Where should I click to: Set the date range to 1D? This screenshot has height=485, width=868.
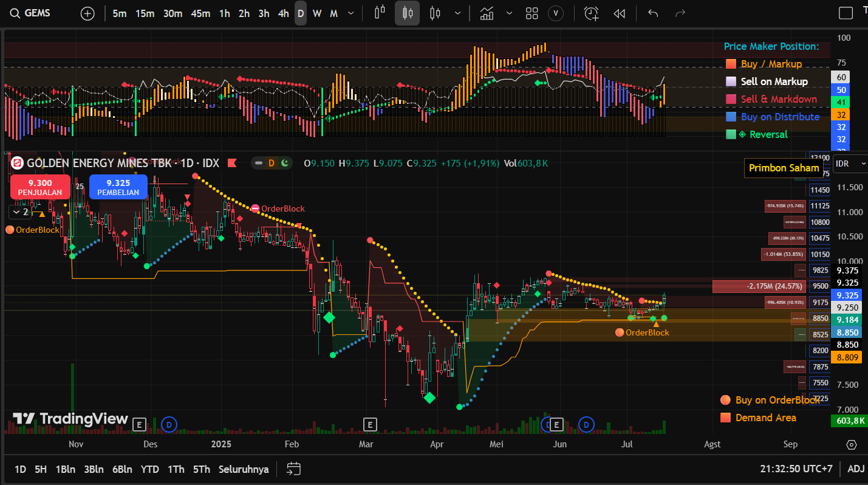pyautogui.click(x=20, y=469)
